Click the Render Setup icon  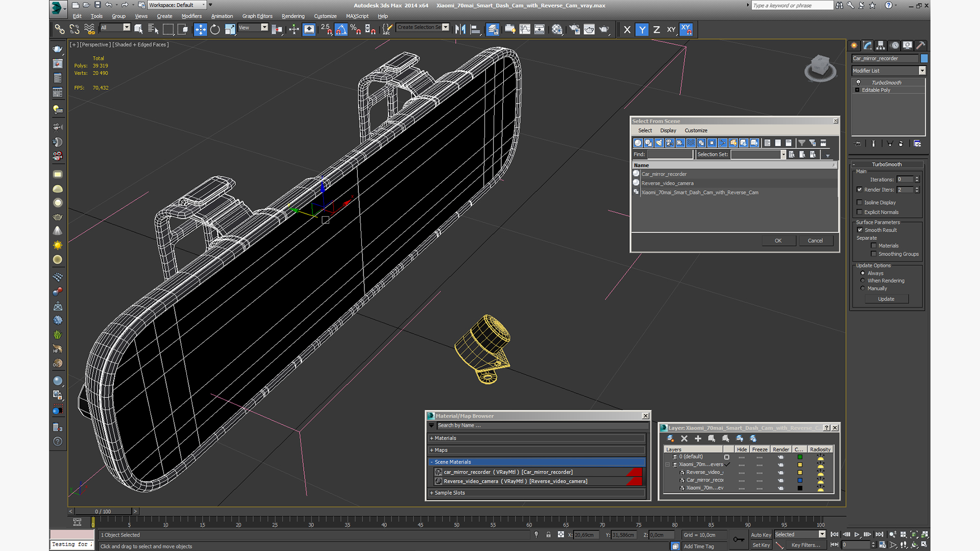[574, 30]
